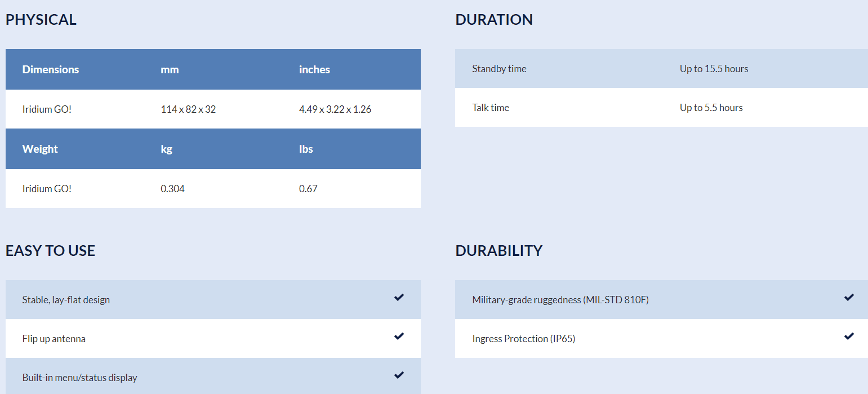Image resolution: width=868 pixels, height=394 pixels.
Task: Click checkmark for Ingress Protection (IP65)
Action: (x=849, y=336)
